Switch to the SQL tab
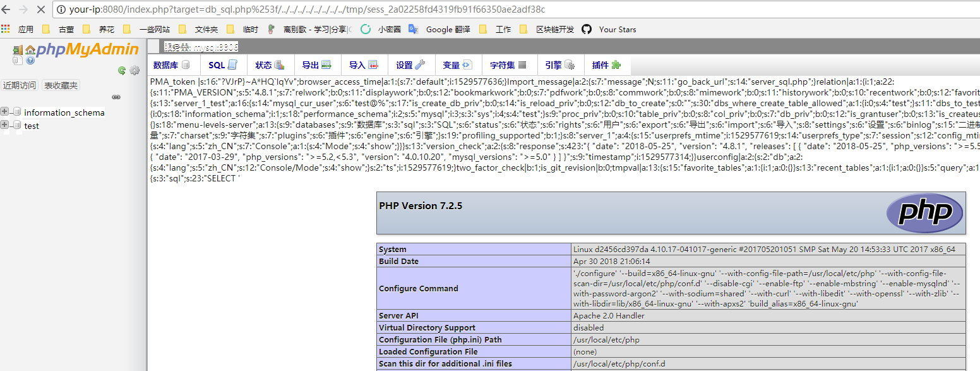980x371 pixels. click(x=223, y=65)
